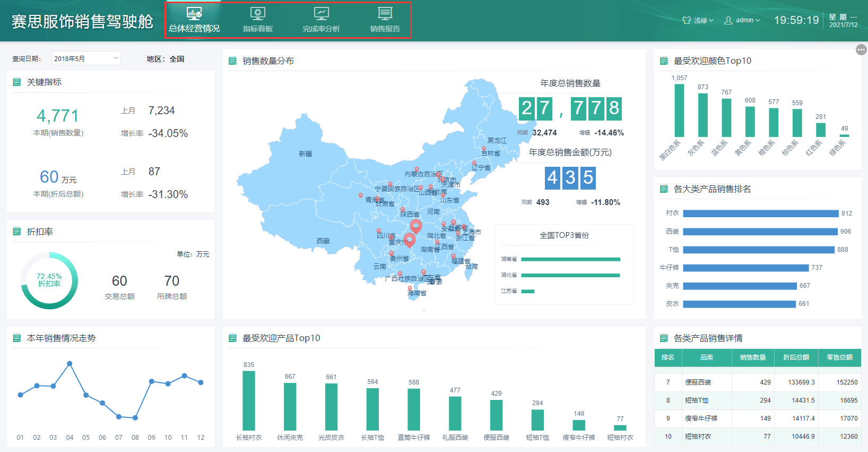Click the admin user avatar icon

728,20
